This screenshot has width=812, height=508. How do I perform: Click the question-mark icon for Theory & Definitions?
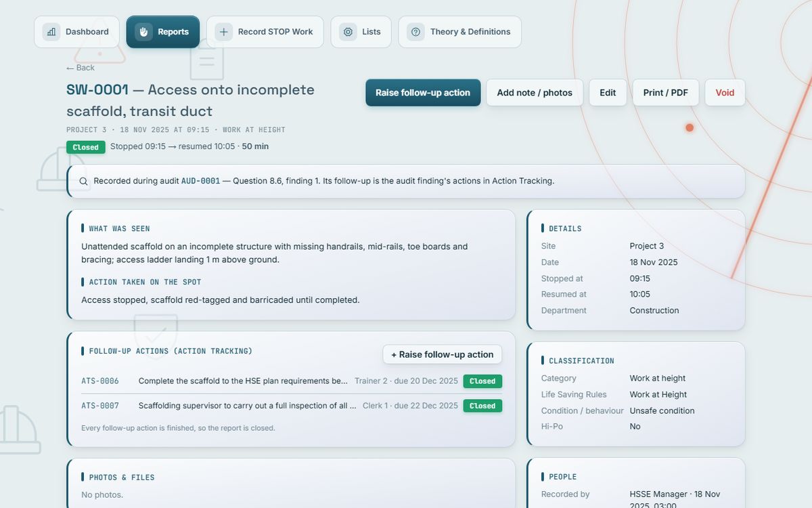coord(415,32)
